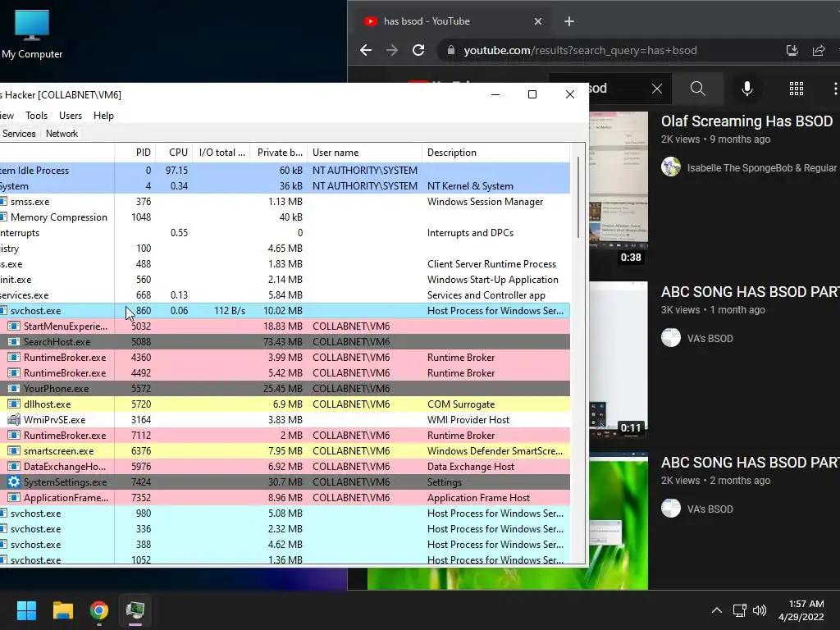Select the 'has bsod - YouTube' tab

453,21
